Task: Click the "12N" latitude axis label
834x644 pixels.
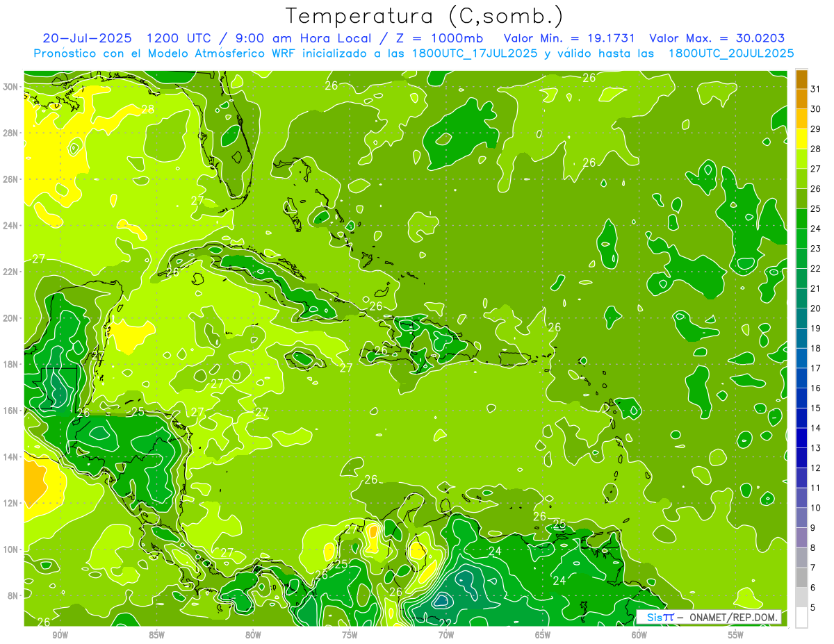Action: [x=11, y=503]
